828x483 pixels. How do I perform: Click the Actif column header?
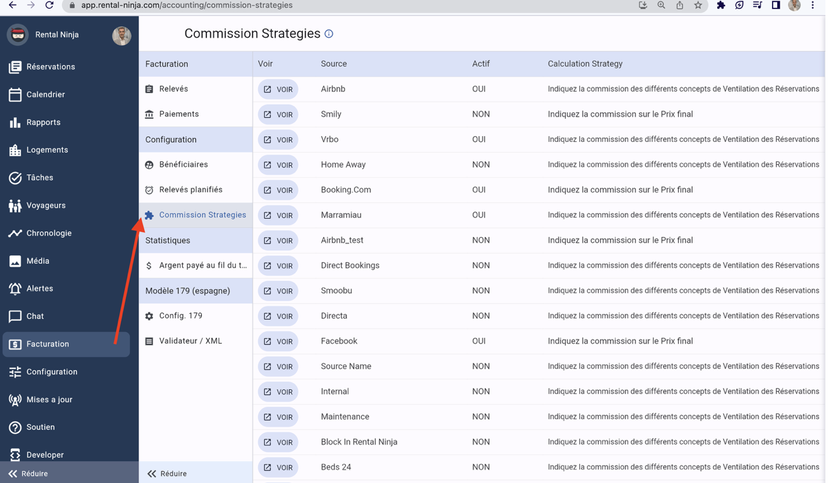point(481,64)
